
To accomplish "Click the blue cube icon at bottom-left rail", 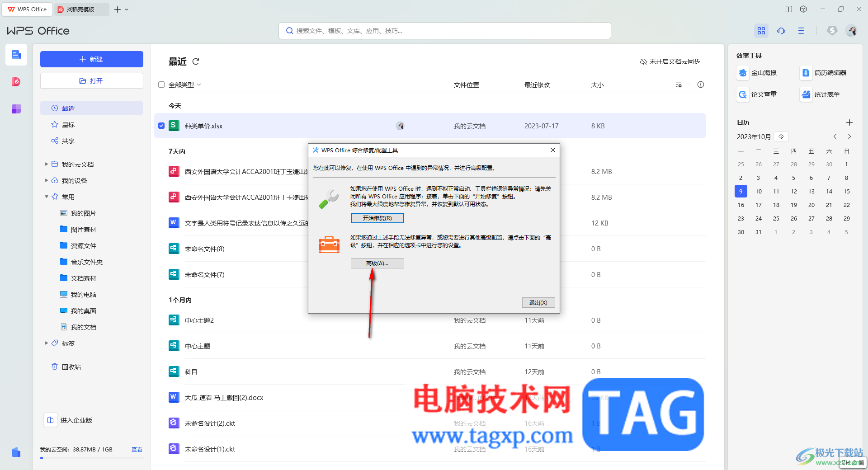I will click(x=16, y=452).
